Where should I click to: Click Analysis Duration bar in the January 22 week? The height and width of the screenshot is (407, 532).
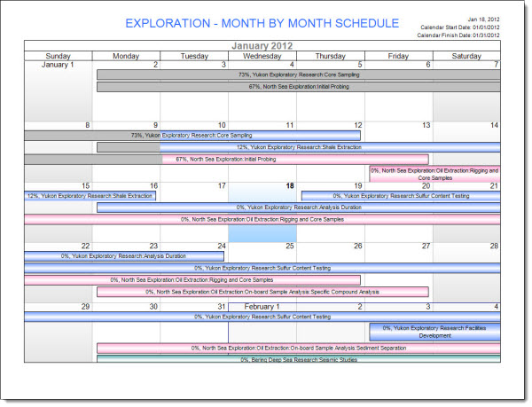(x=124, y=256)
